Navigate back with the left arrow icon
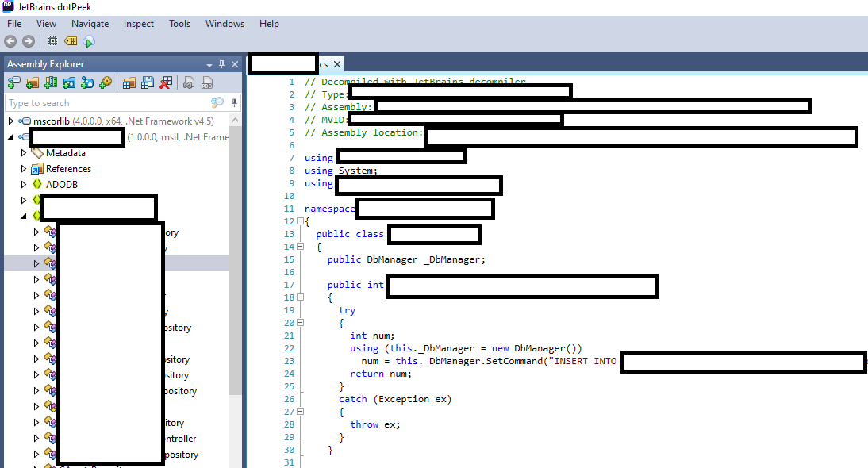The height and width of the screenshot is (468, 868). pyautogui.click(x=10, y=41)
